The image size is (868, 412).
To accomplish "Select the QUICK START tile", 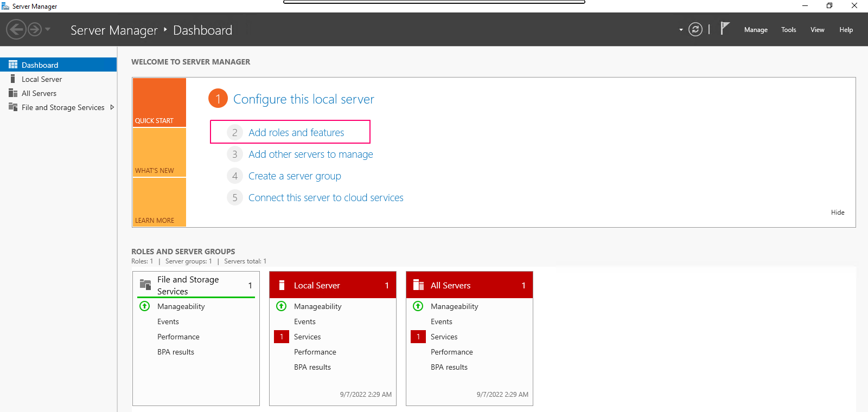I will pos(159,102).
